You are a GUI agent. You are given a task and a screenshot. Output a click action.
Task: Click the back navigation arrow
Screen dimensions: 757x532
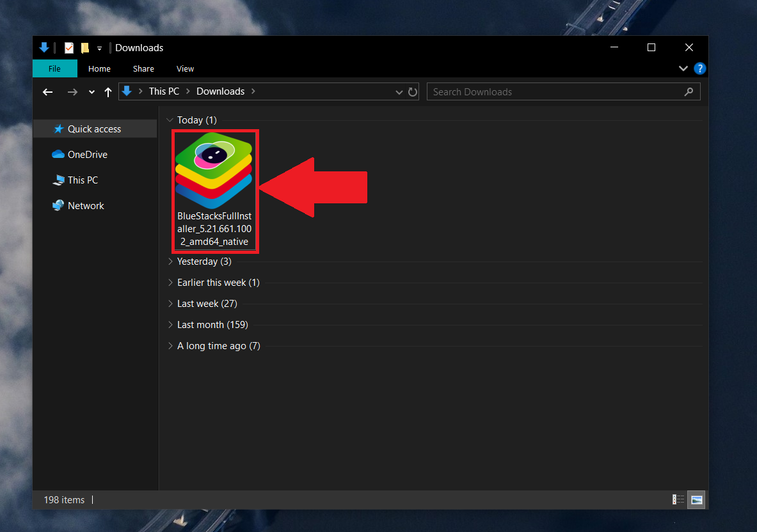(47, 91)
